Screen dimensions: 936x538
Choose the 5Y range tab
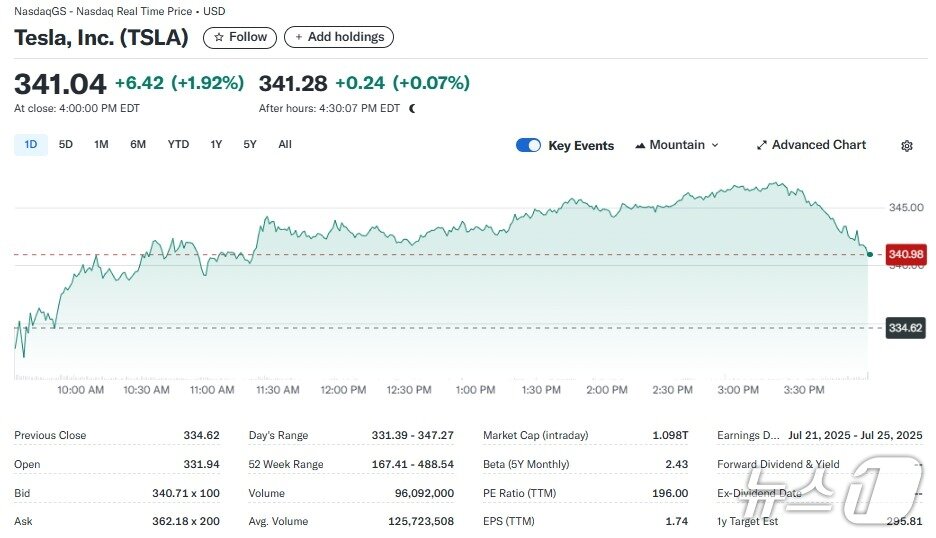pyautogui.click(x=250, y=145)
